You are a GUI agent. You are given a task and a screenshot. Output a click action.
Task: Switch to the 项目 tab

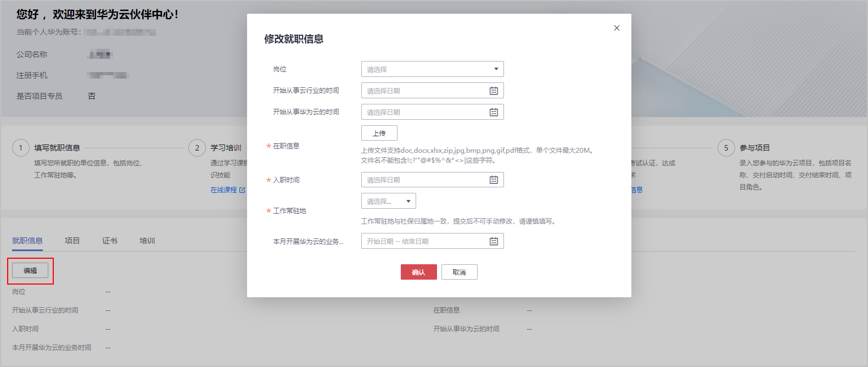[x=72, y=241]
